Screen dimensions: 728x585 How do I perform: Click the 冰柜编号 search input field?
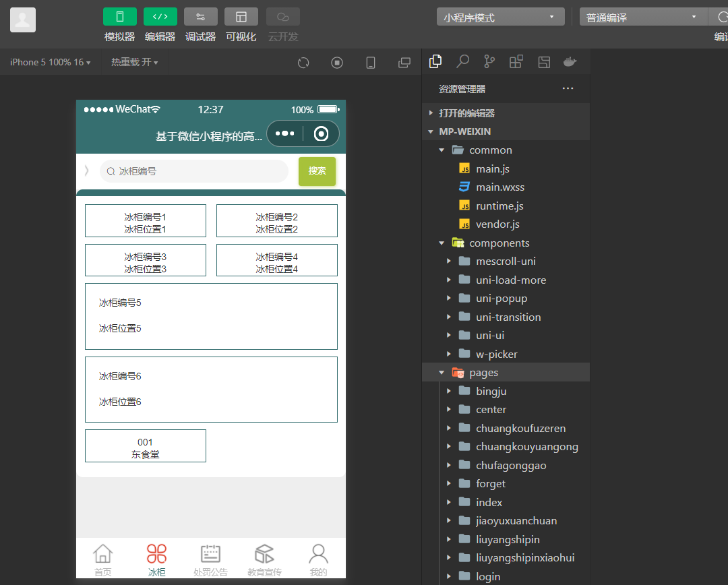pyautogui.click(x=194, y=171)
